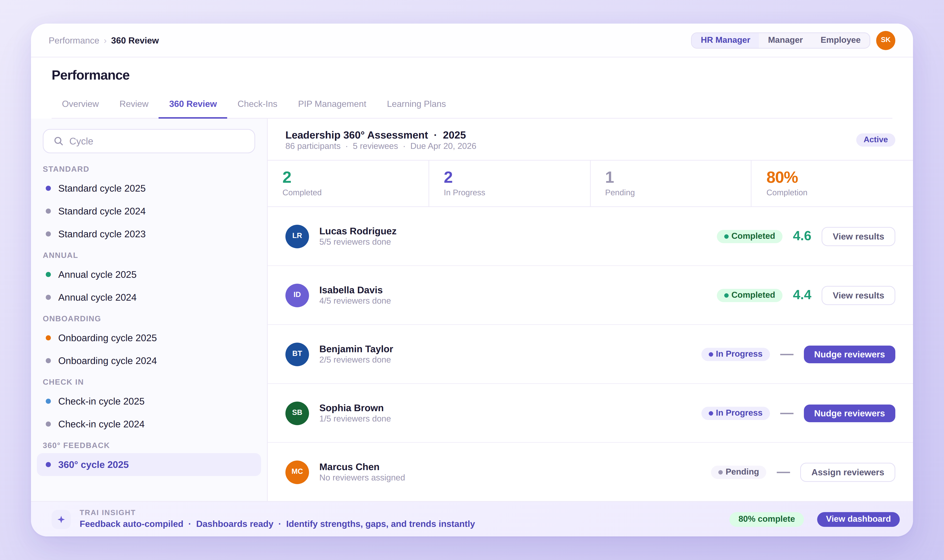Assign reviewers for Marcus Chen
This screenshot has width=944, height=560.
click(847, 472)
